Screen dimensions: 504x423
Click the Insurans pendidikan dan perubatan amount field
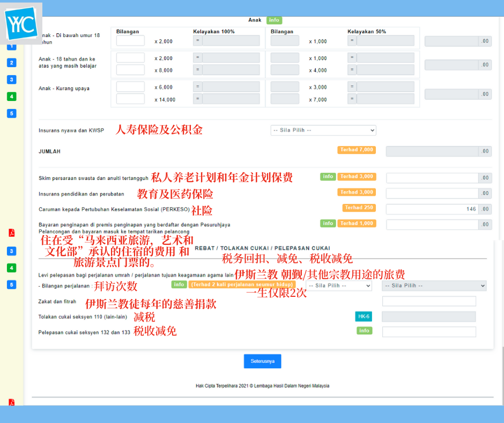(432, 193)
